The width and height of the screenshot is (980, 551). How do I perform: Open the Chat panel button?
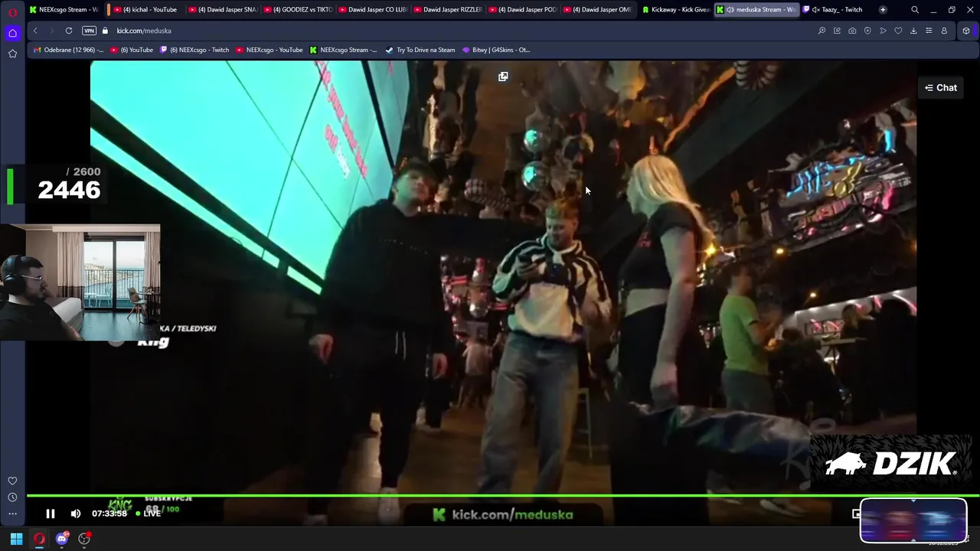(941, 87)
